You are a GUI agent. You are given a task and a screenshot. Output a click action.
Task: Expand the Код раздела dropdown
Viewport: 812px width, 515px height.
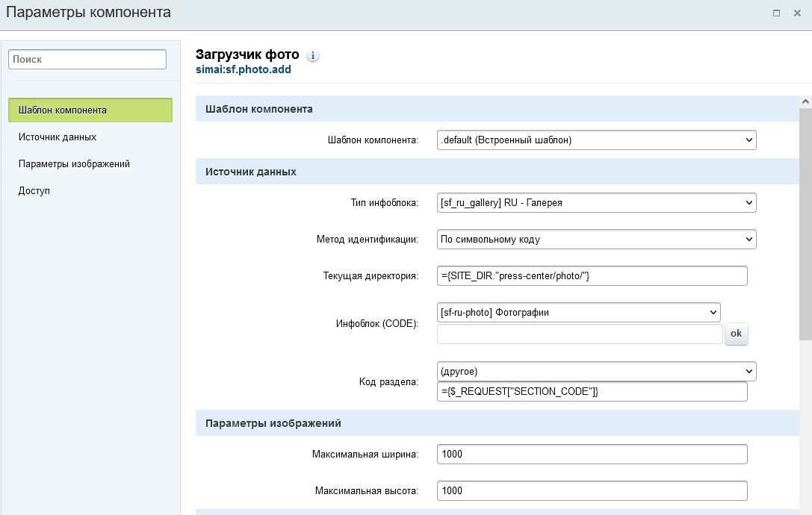click(596, 371)
